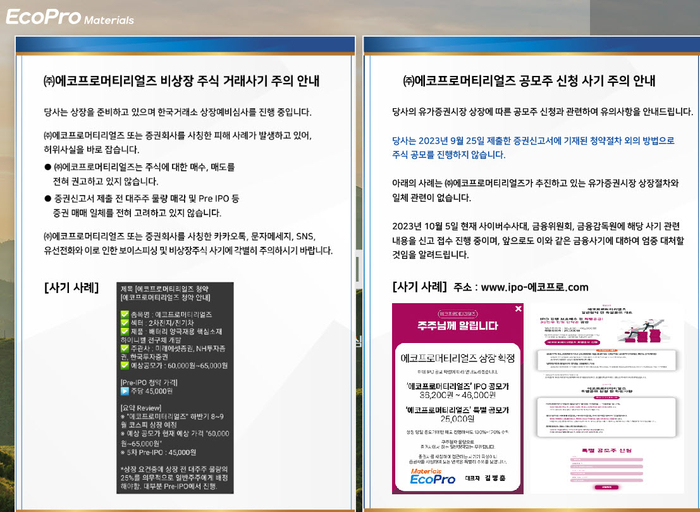This screenshot has height=512, width=700.
Task: Click line 당사의 유가증권시장 상장에 따른 공모주
Action: (542, 112)
